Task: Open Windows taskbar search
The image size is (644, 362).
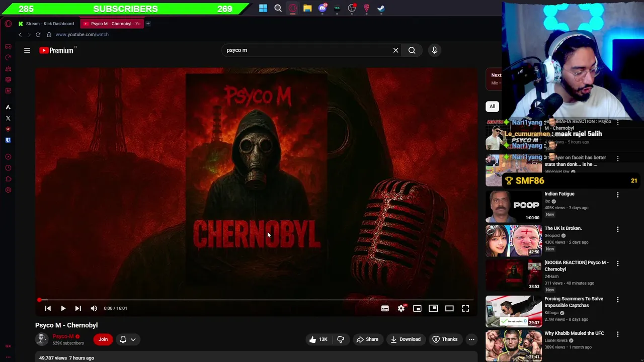Action: click(278, 8)
